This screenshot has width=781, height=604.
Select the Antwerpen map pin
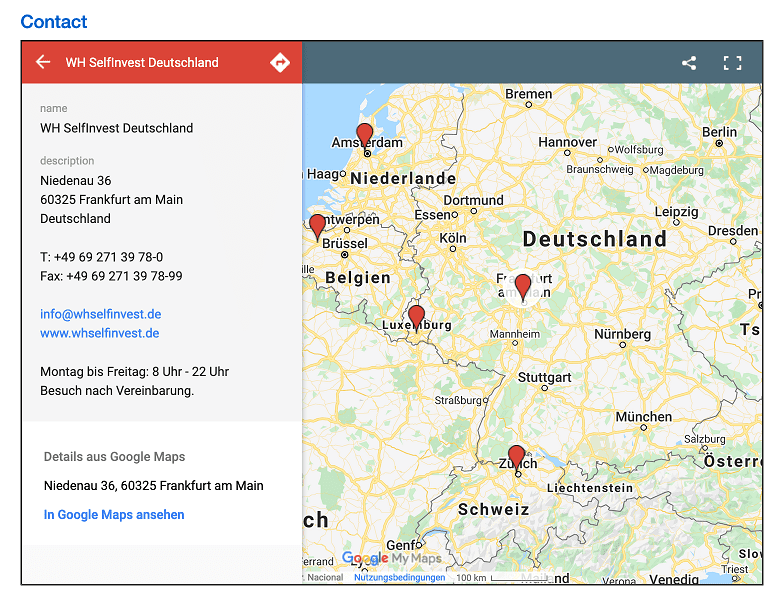[x=317, y=227]
